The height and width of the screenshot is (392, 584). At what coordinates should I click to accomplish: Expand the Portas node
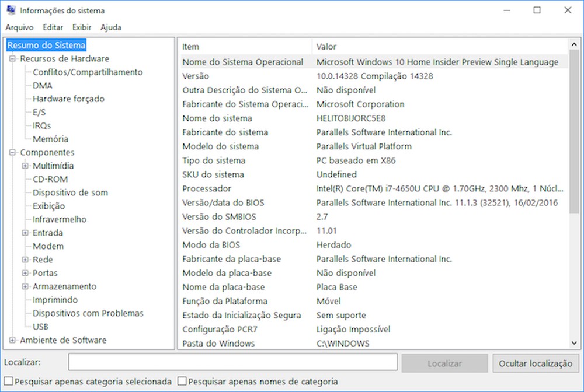click(x=25, y=272)
